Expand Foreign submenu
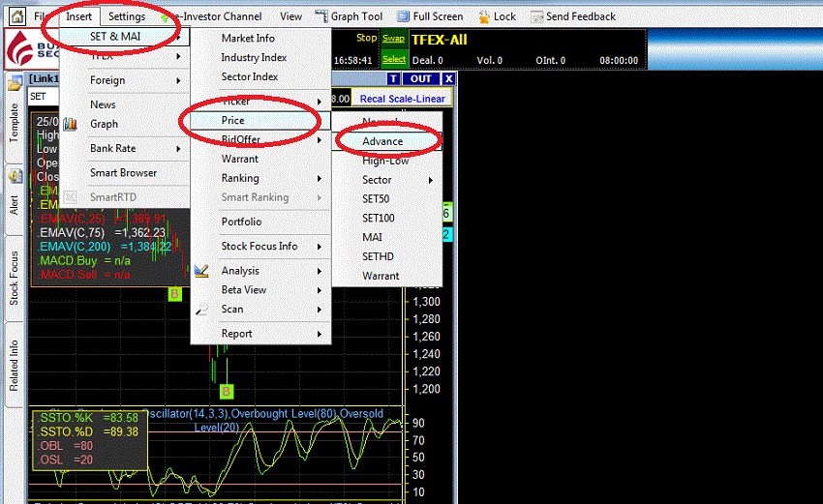 [x=124, y=80]
